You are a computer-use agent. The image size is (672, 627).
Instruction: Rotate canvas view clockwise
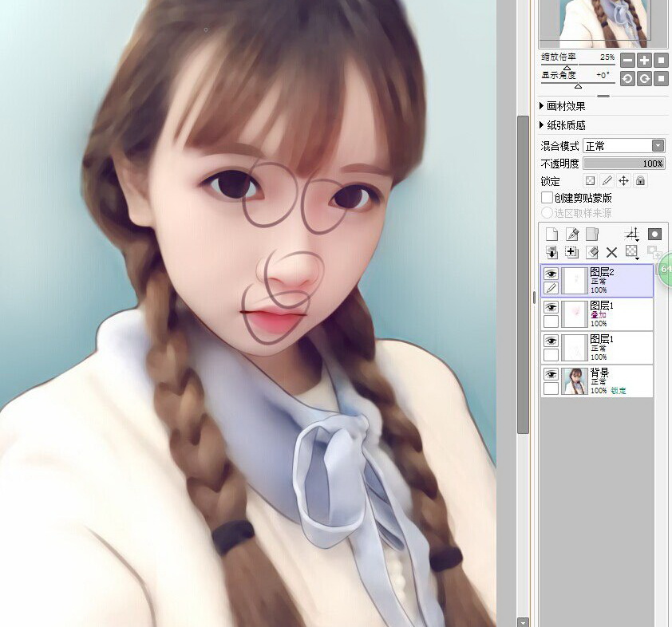644,79
